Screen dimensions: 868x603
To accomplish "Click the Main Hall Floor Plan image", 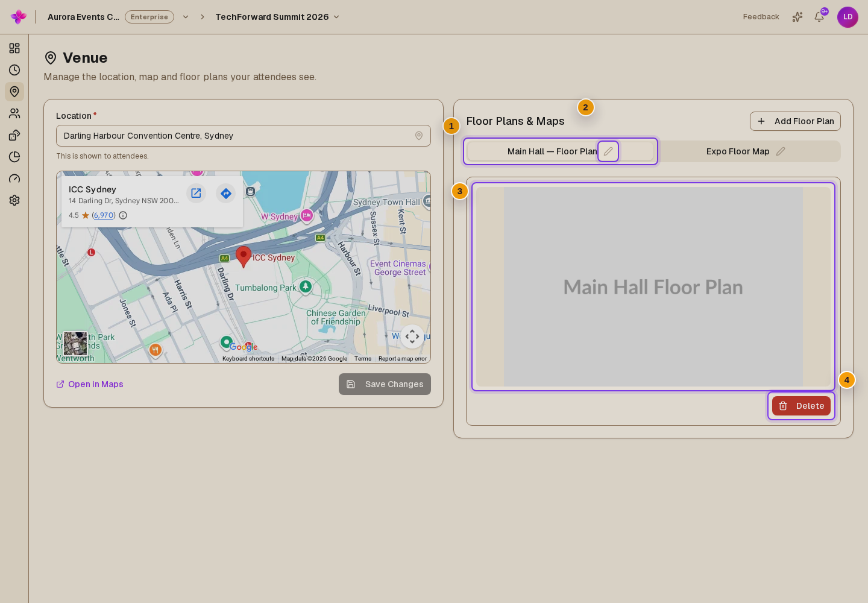I will click(653, 287).
